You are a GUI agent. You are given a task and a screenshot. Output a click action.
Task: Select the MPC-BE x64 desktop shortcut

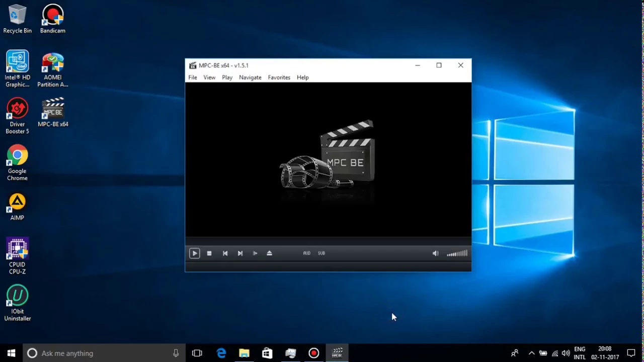coord(53,112)
